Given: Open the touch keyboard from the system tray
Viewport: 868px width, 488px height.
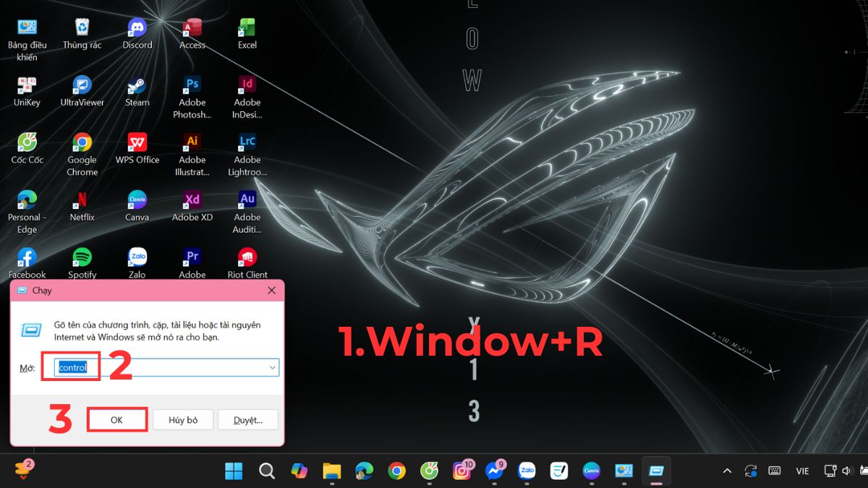Looking at the screenshot, I should click(775, 471).
